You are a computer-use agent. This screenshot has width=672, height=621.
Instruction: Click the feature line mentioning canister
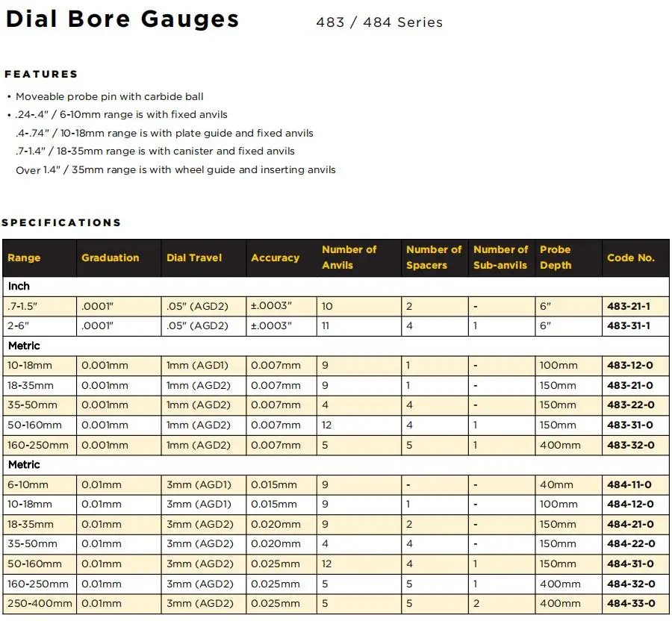coord(155,152)
